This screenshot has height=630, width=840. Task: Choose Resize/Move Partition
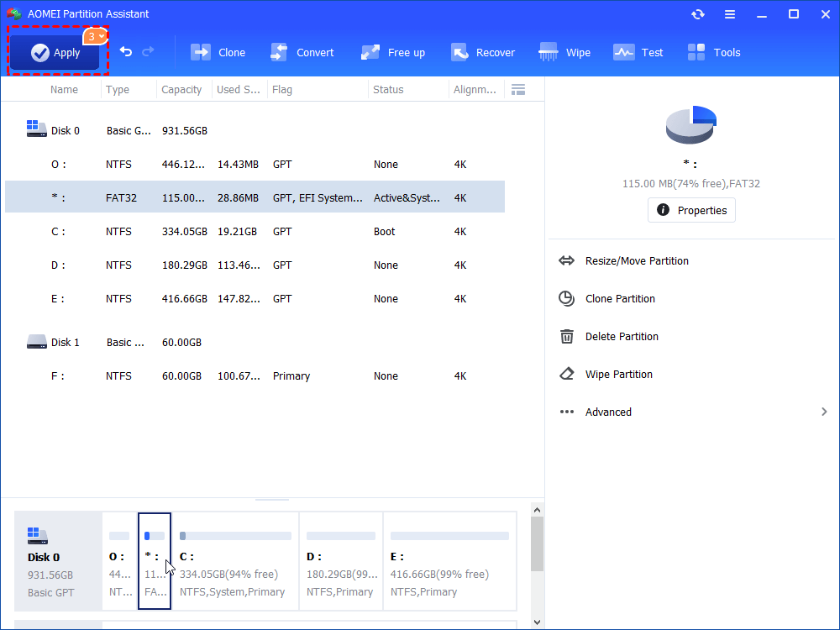(637, 261)
